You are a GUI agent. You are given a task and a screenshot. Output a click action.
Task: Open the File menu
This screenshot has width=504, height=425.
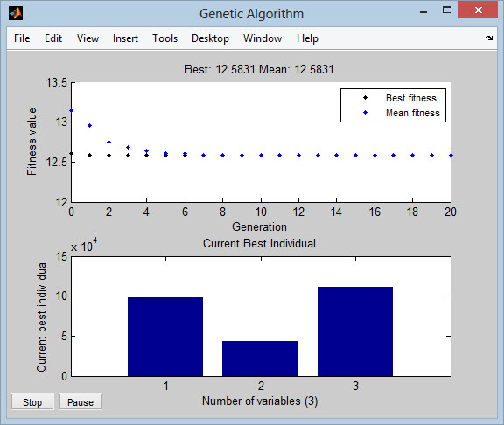(x=22, y=38)
